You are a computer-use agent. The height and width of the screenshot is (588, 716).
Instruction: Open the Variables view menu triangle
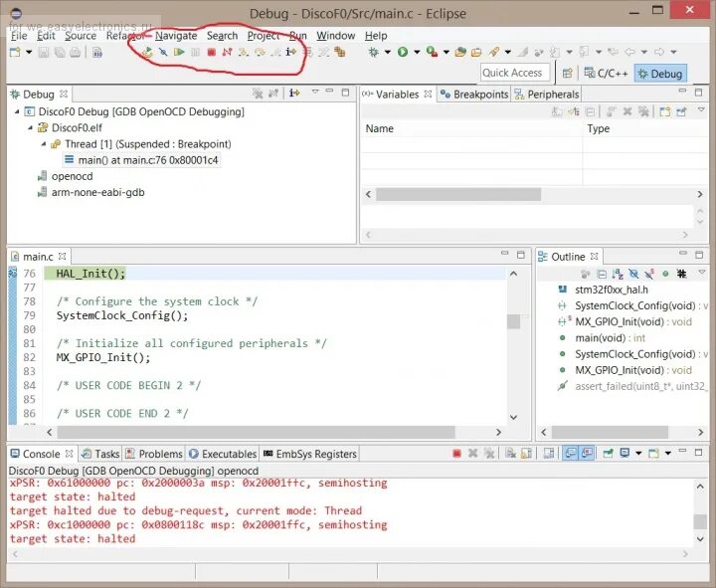click(701, 110)
